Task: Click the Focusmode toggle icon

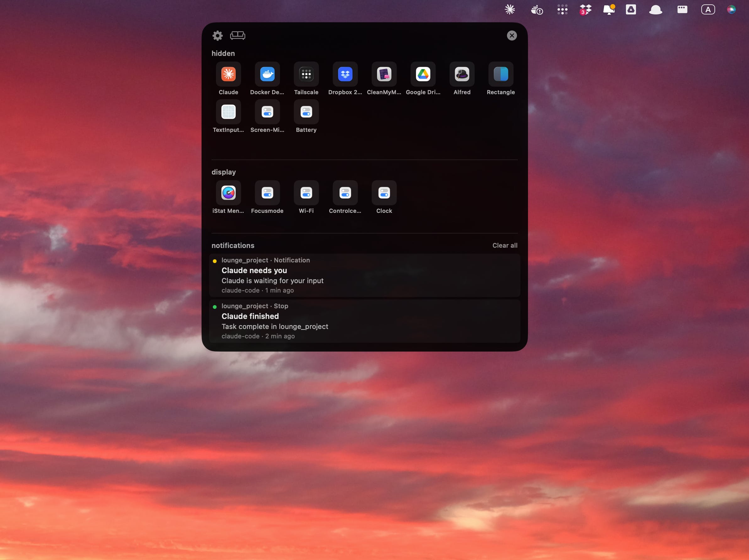Action: (267, 193)
